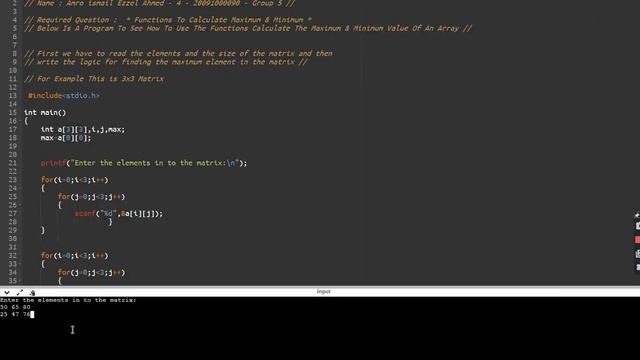640x360 pixels.
Task: Click line number 21 in the gutter
Action: click(13, 163)
